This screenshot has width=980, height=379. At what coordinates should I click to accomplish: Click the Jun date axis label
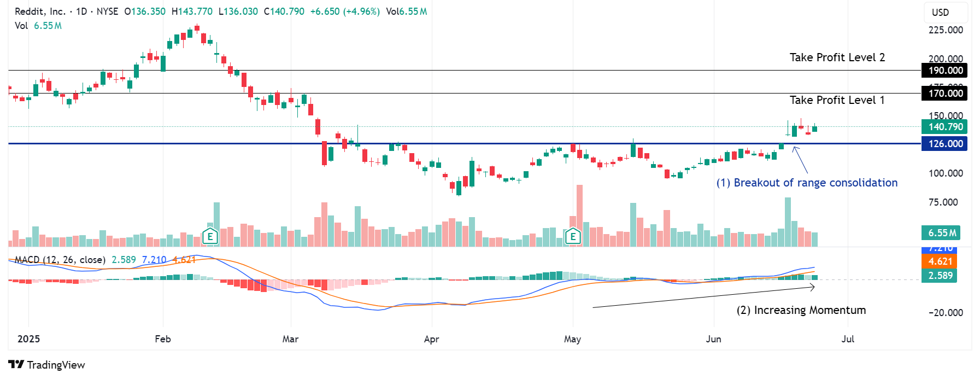(x=713, y=339)
